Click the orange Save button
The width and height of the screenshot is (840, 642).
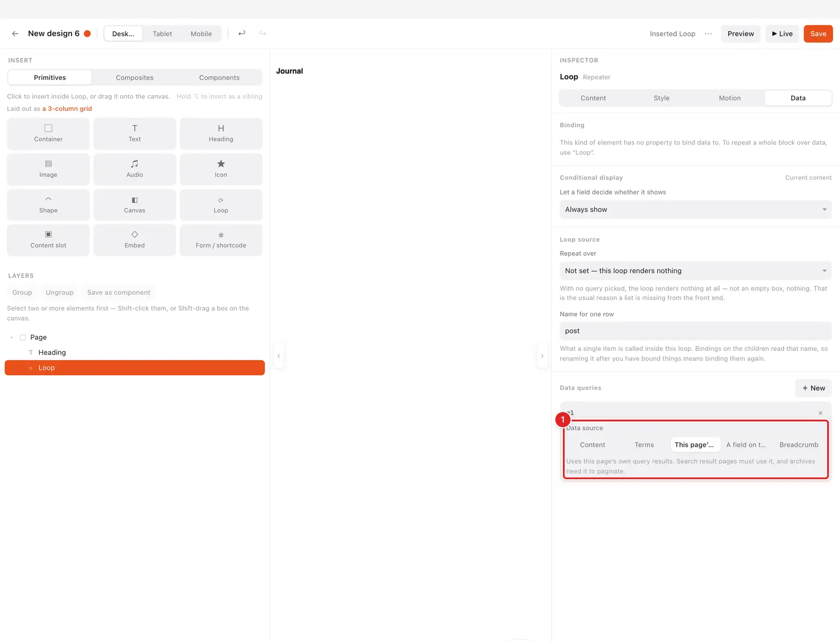pos(818,34)
